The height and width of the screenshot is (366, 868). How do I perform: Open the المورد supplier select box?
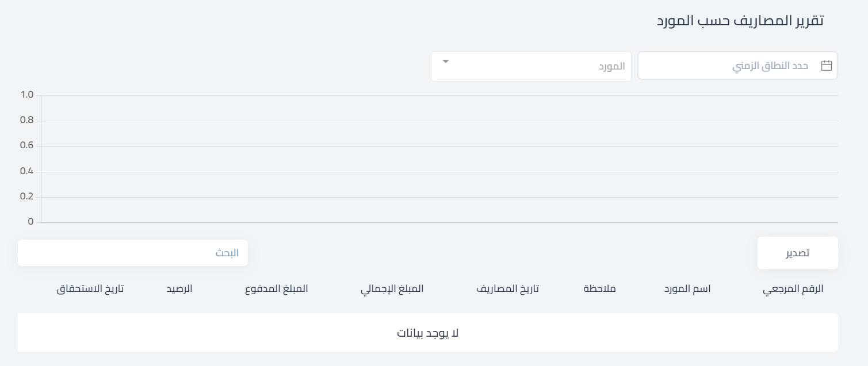531,67
